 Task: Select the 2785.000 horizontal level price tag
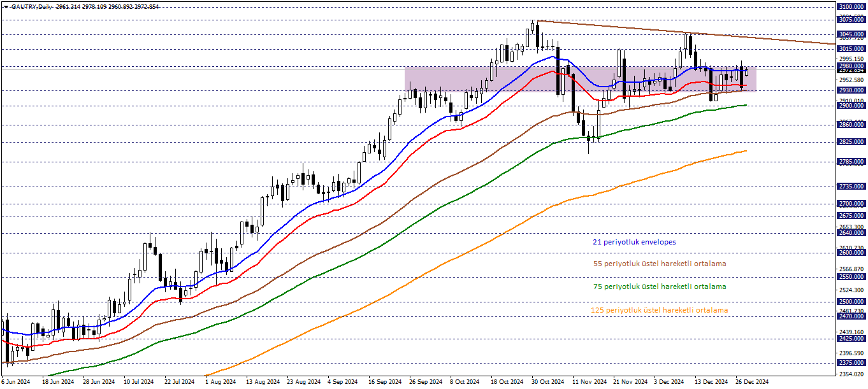coord(851,162)
